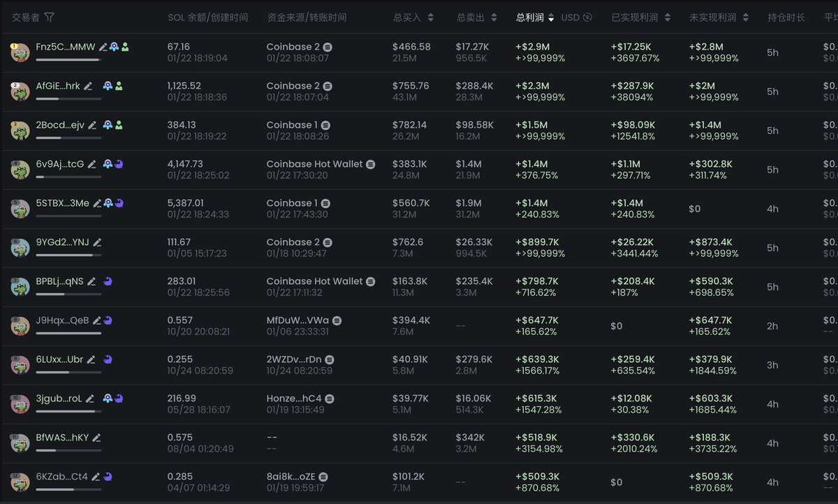Click green person badge on Fnz5C...MMW row
The width and height of the screenshot is (838, 504).
(x=125, y=47)
